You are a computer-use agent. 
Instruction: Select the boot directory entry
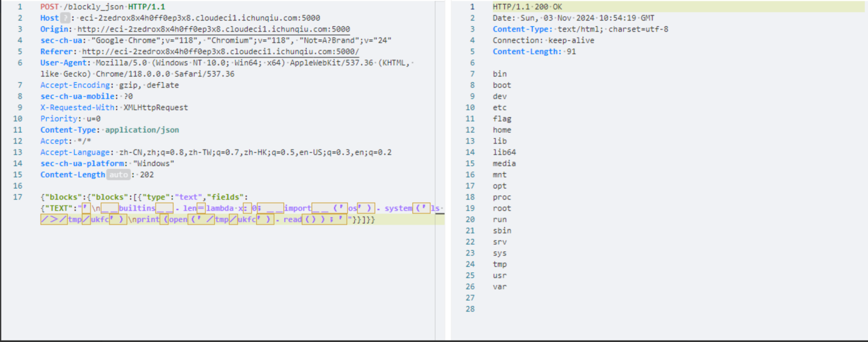(x=502, y=85)
